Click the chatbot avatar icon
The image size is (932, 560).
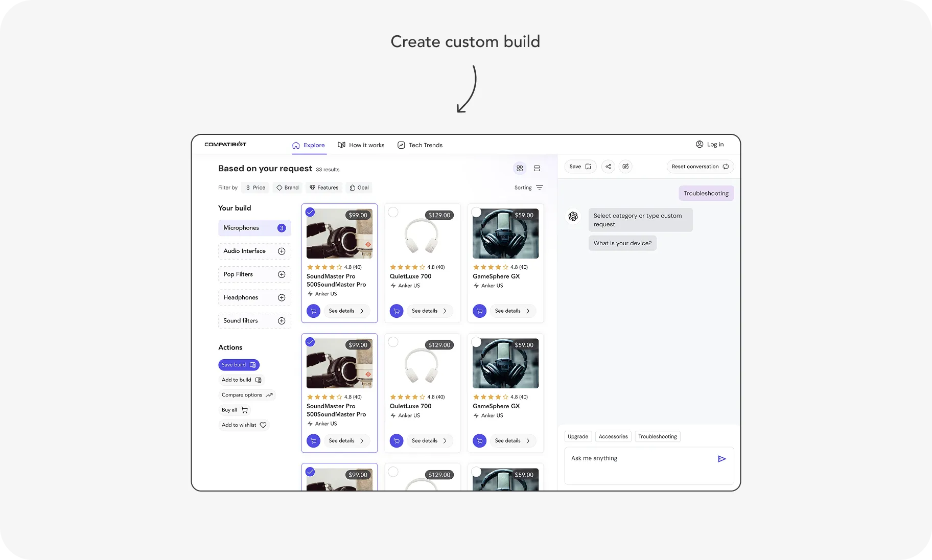click(x=573, y=217)
